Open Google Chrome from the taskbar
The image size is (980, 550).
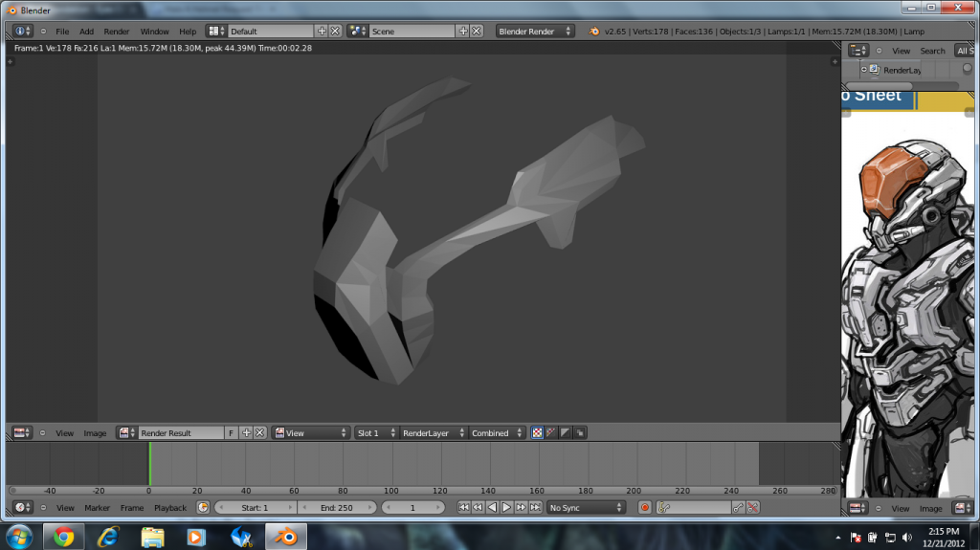(x=64, y=536)
